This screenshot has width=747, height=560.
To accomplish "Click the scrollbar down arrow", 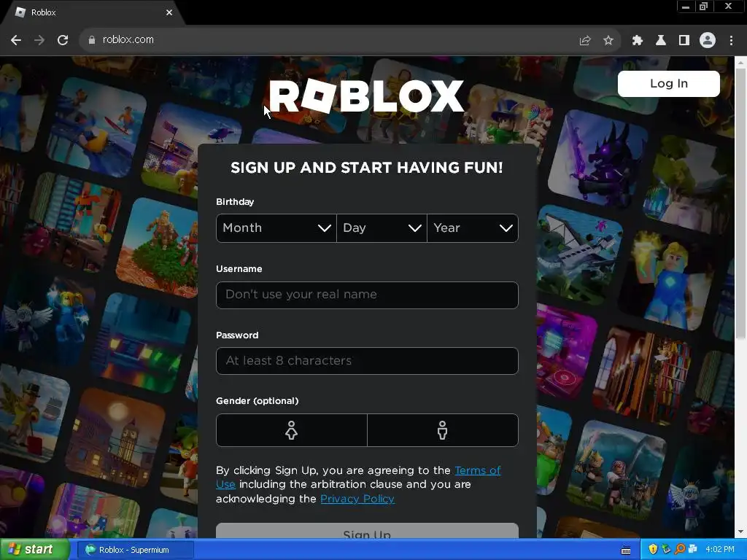I will [741, 532].
